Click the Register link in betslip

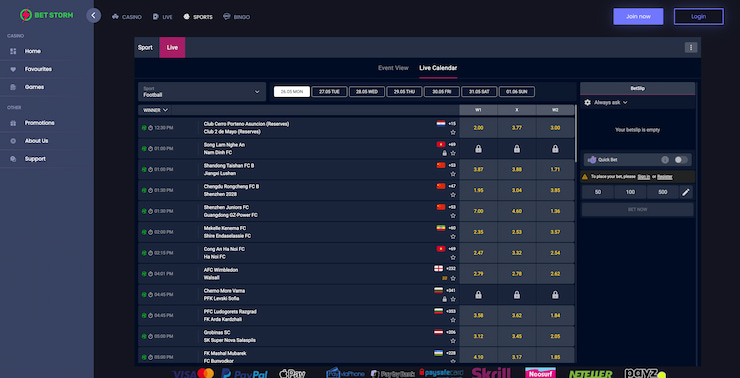pyautogui.click(x=665, y=177)
